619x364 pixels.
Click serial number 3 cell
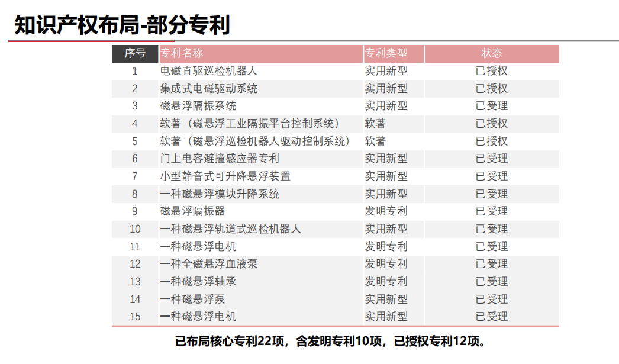point(135,106)
